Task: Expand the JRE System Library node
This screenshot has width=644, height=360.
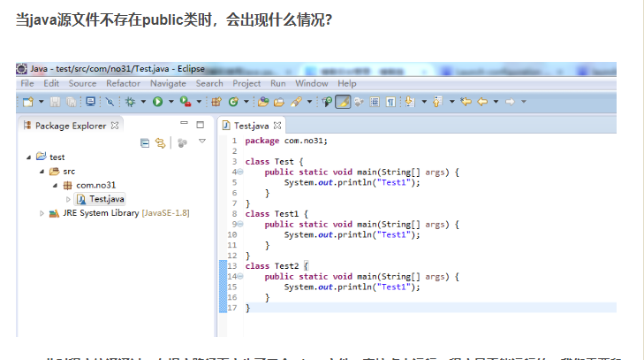Action: 42,213
